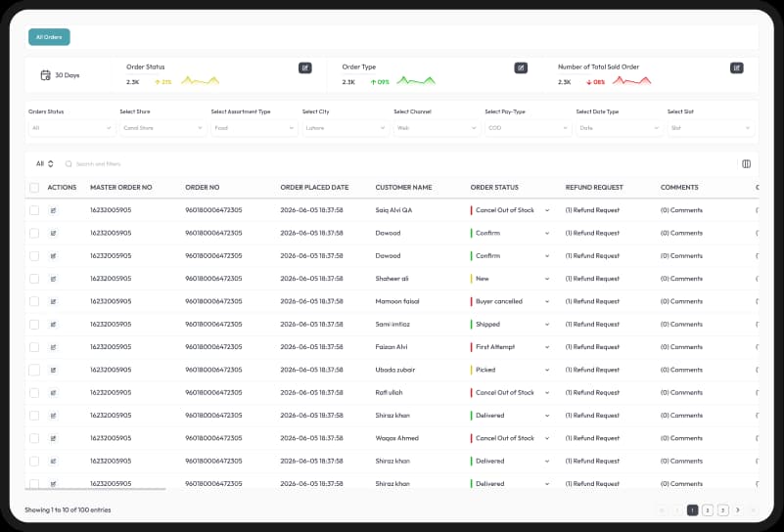The width and height of the screenshot is (784, 532).
Task: Open the Select Store dropdown
Action: 163,128
